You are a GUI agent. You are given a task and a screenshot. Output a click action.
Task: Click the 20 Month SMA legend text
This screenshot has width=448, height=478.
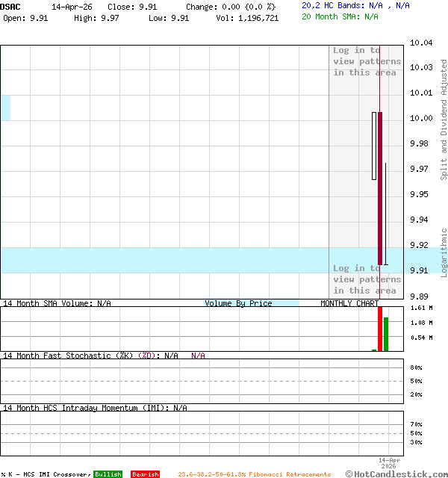click(340, 16)
